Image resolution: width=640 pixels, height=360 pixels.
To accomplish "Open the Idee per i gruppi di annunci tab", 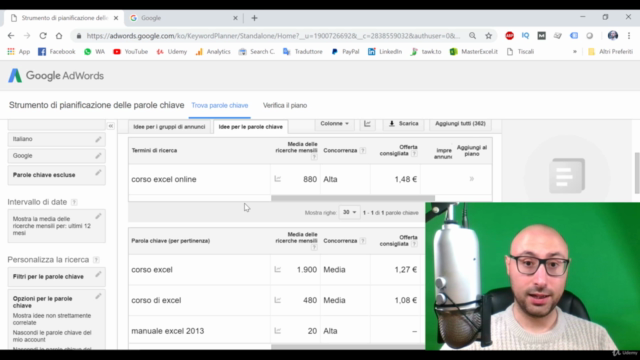I will (x=169, y=127).
